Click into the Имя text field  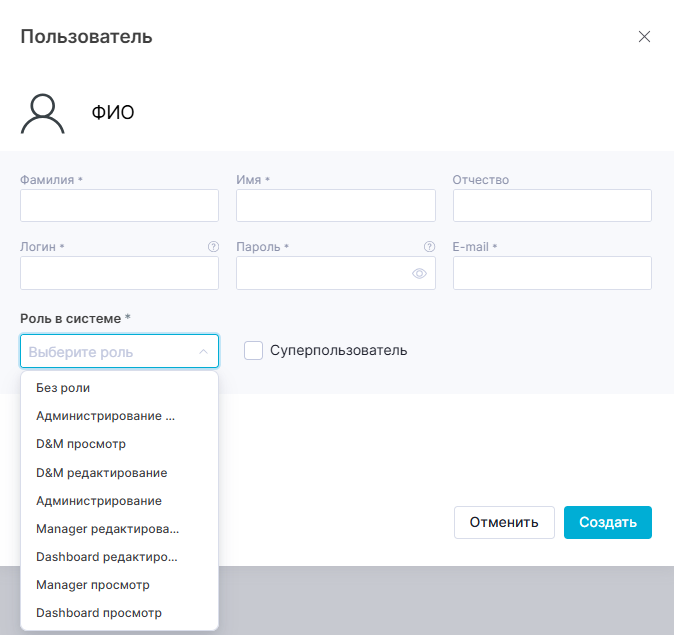(335, 206)
